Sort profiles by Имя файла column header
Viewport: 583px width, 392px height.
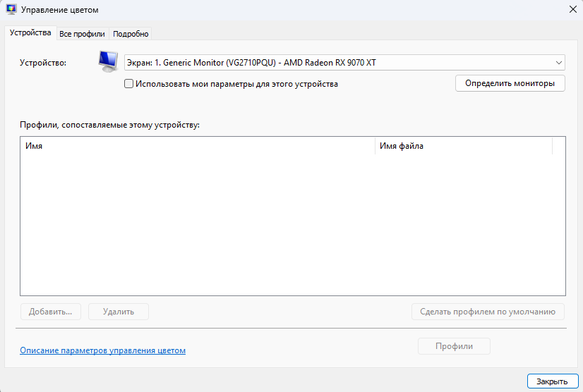[464, 146]
